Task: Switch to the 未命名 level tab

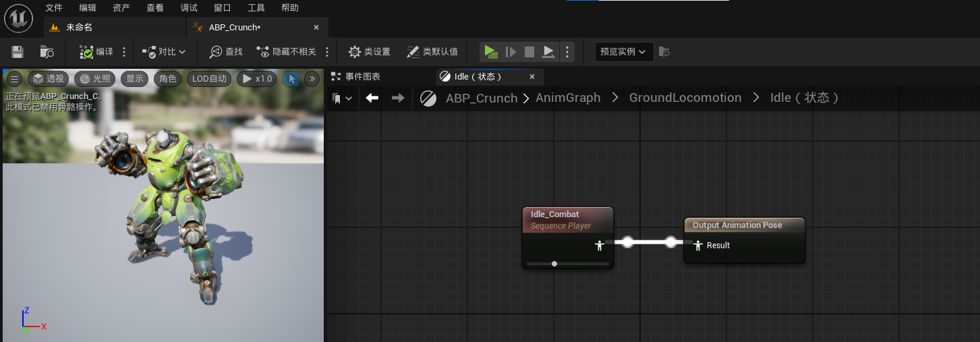Action: [115, 28]
